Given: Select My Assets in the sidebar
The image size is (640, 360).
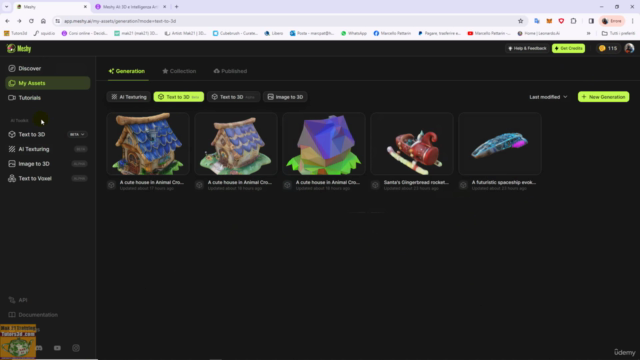Looking at the screenshot, I should [48, 83].
